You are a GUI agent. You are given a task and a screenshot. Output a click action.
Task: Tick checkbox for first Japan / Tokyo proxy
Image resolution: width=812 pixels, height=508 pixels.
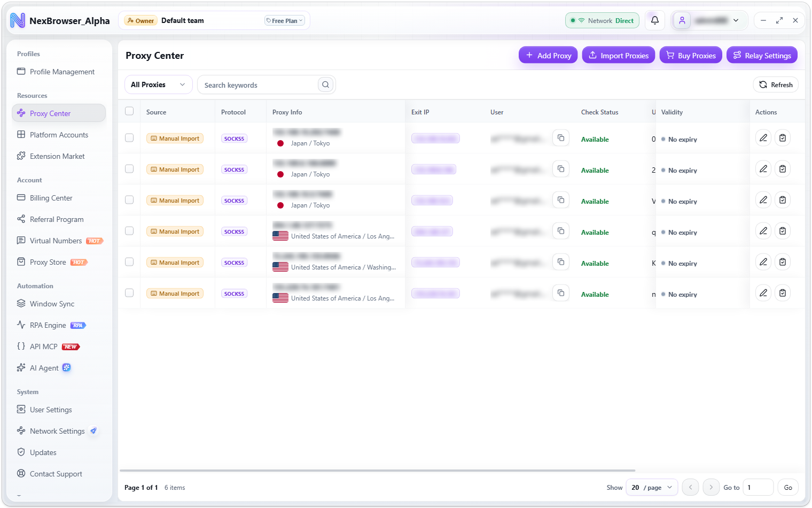coord(129,138)
